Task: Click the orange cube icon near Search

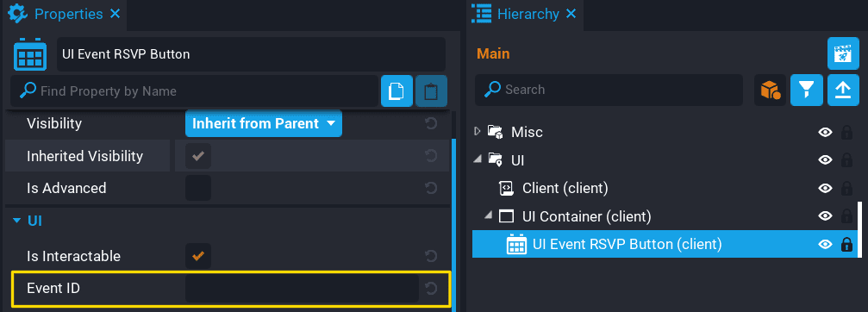Action: [x=770, y=90]
